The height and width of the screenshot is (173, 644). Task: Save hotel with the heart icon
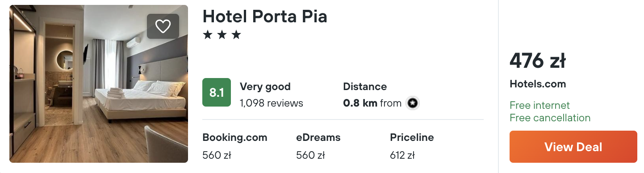(163, 26)
